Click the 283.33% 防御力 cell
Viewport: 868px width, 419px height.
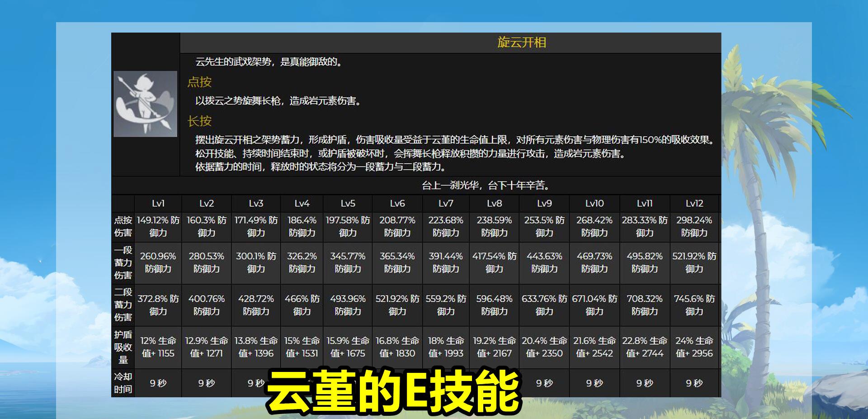645,227
